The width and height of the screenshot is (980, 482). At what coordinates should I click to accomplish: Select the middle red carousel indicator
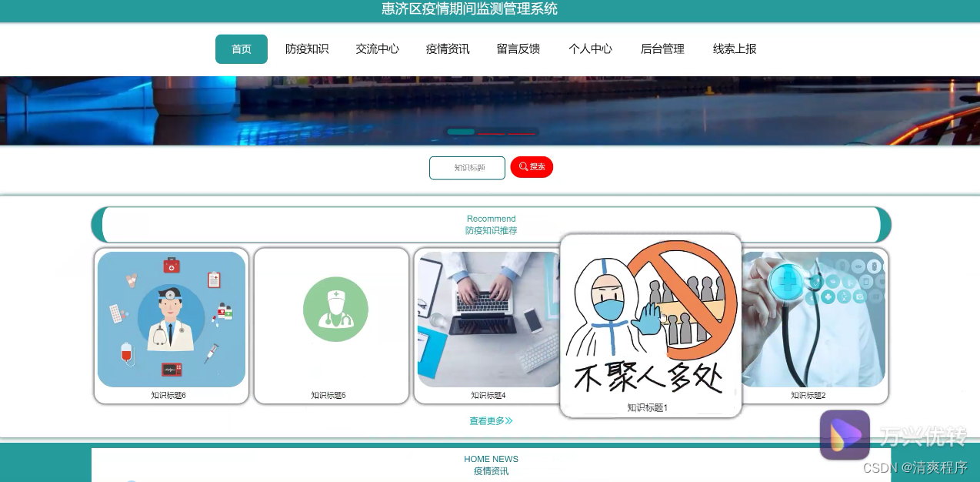coord(492,132)
